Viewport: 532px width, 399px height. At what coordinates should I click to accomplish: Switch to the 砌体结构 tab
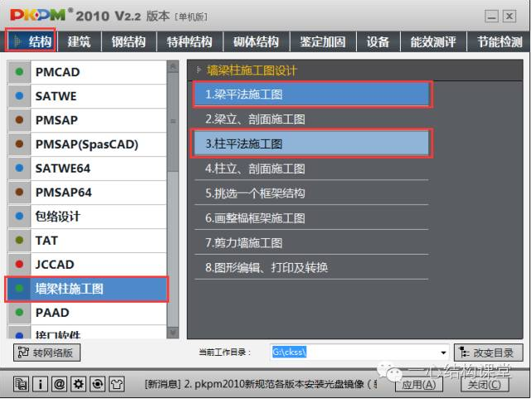tap(256, 41)
